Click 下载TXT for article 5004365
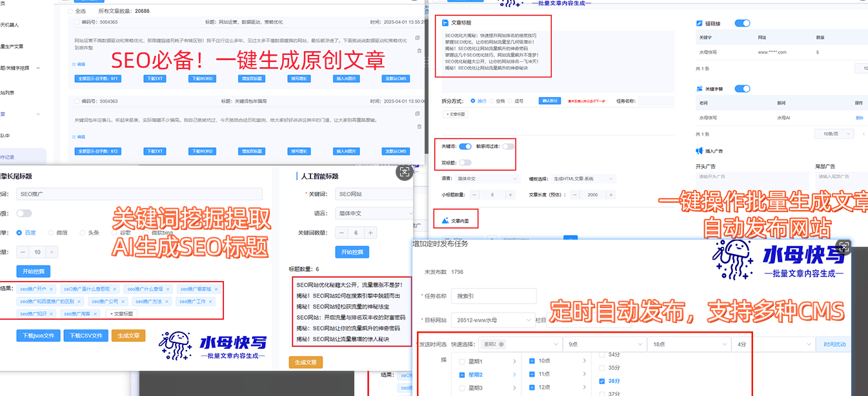This screenshot has width=868, height=396. click(154, 79)
